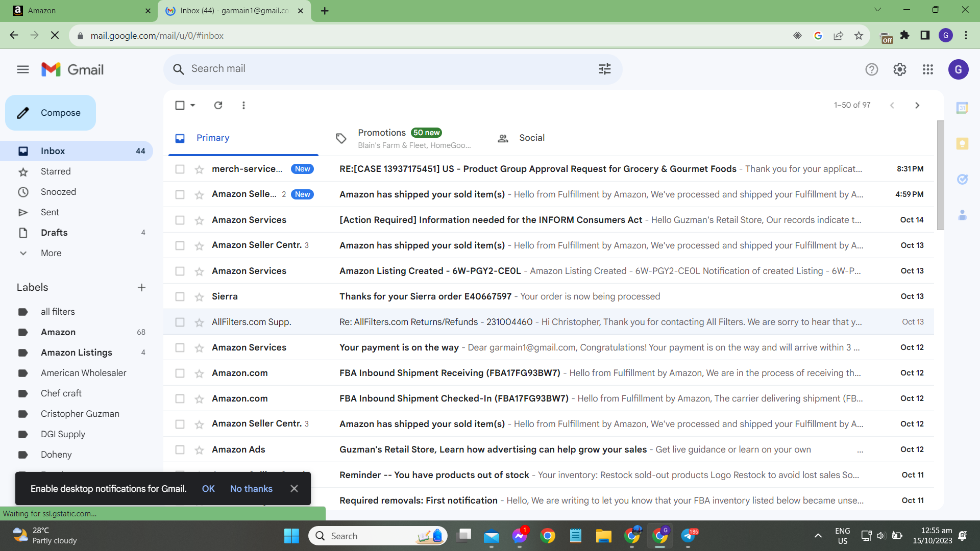Open Gmail settings gear icon
The image size is (980, 551).
900,69
